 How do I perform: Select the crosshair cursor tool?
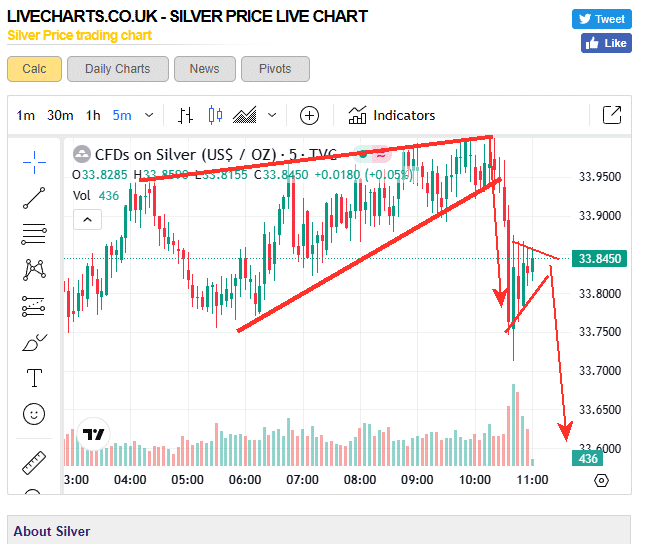(x=35, y=160)
